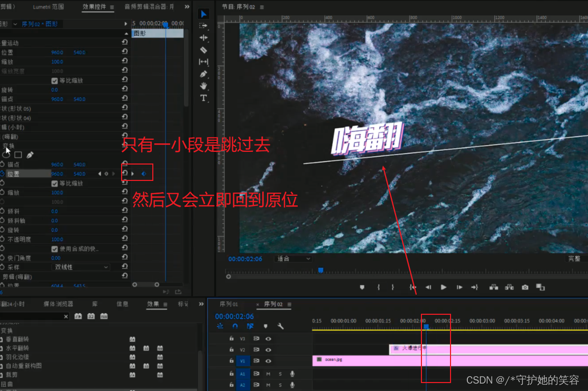Image resolution: width=588 pixels, height=391 pixels.
Task: Switch to 音频剪辑混合器 tab
Action: click(149, 7)
